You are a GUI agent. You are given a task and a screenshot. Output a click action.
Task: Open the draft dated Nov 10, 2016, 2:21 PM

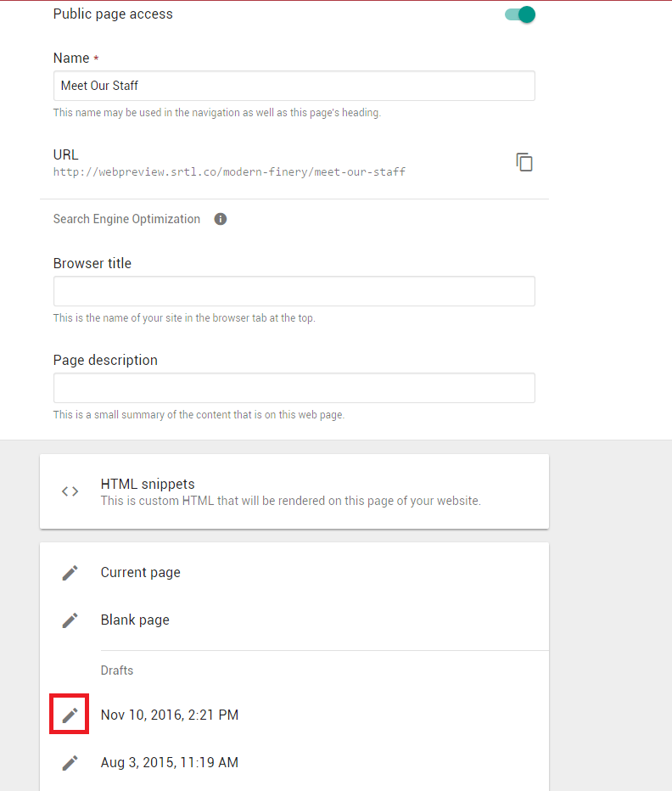pos(294,715)
